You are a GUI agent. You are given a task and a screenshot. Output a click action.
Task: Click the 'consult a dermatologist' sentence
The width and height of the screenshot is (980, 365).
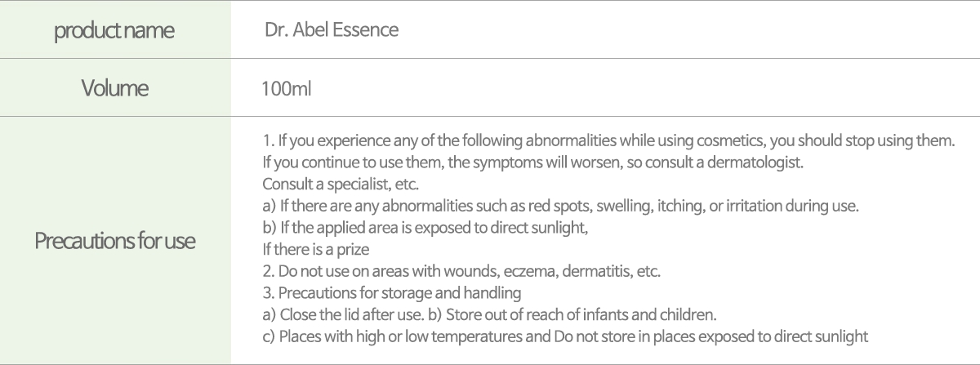pos(533,162)
